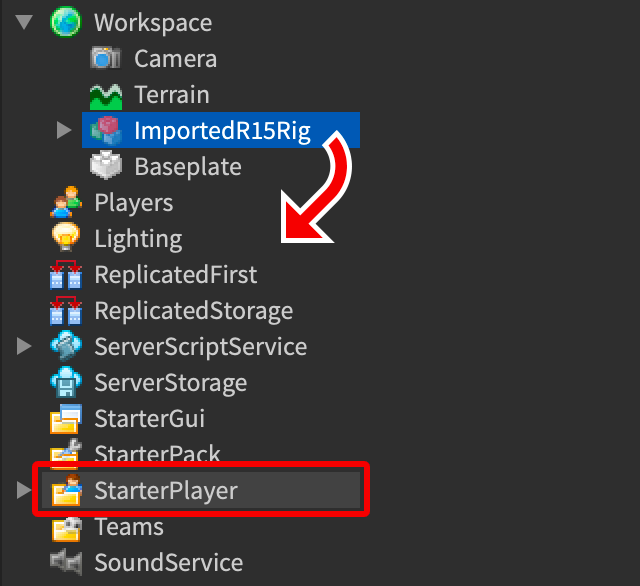This screenshot has width=640, height=586.
Task: Select ReplicatedFirst in the Explorer
Action: (x=175, y=275)
